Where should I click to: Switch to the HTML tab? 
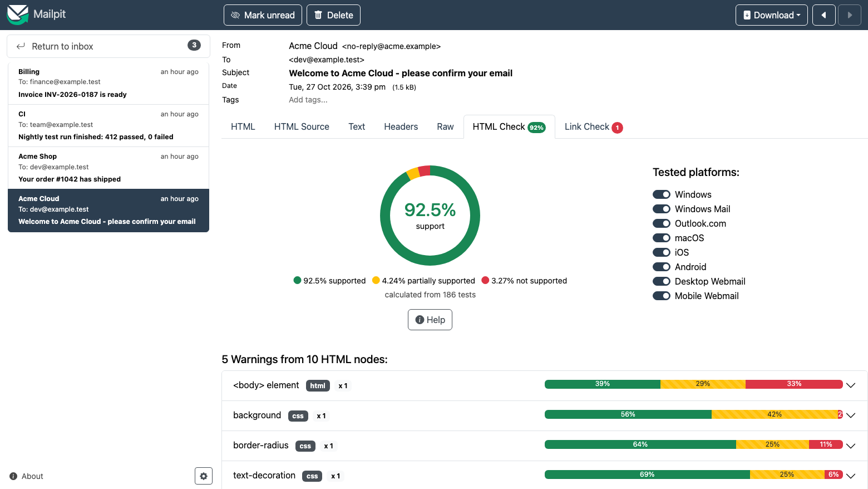[x=243, y=126]
